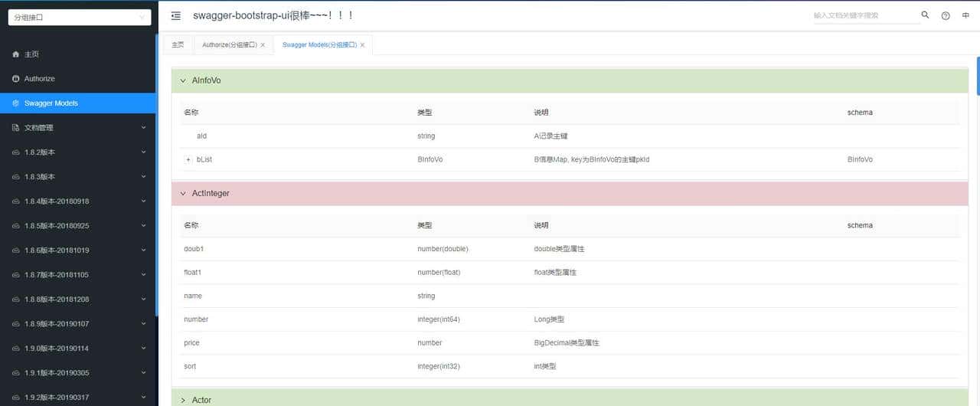The image size is (980, 406).
Task: Collapse the AInfoVo model panel
Action: (x=183, y=80)
